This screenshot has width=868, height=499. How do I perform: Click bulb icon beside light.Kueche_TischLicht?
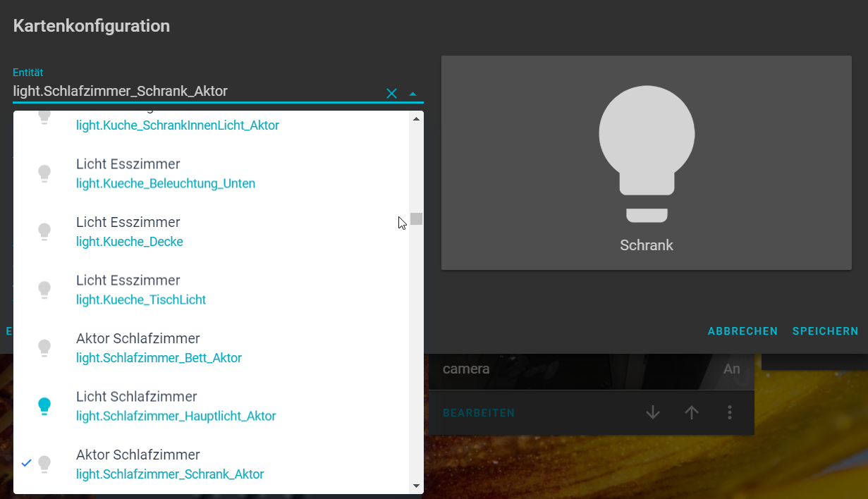click(44, 290)
